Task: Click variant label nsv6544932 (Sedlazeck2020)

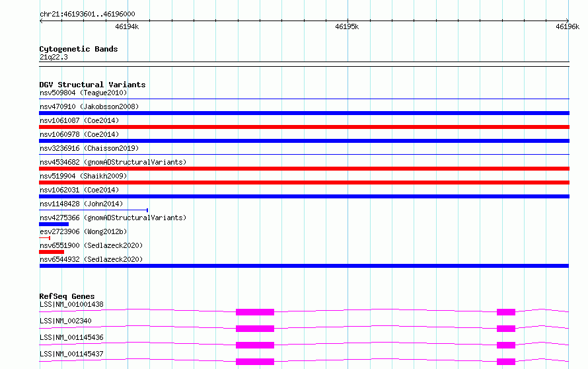Action: click(x=91, y=259)
